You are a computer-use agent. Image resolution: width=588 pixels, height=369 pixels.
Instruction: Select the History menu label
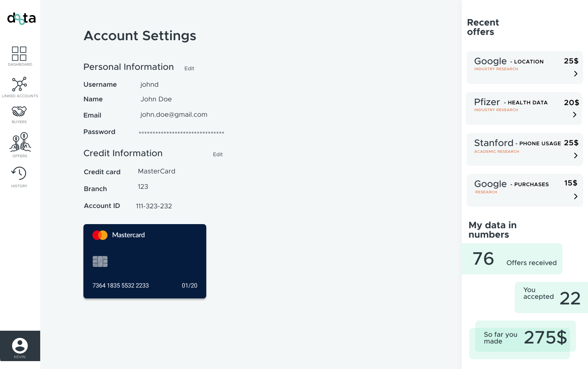(x=19, y=186)
